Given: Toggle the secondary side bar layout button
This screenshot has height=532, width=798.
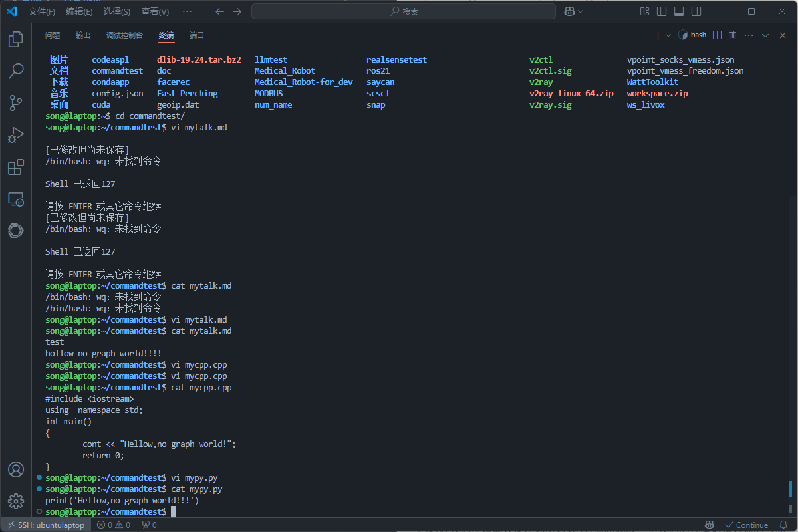Looking at the screenshot, I should click(696, 11).
